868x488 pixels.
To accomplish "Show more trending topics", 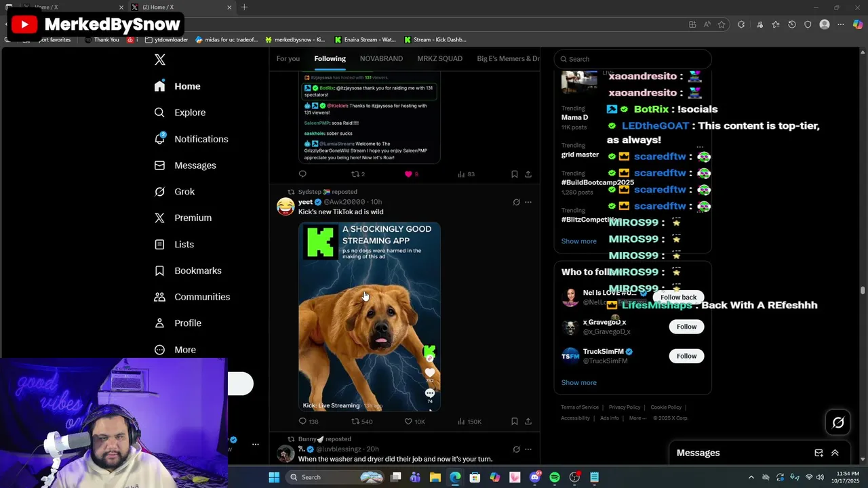I will pyautogui.click(x=578, y=241).
